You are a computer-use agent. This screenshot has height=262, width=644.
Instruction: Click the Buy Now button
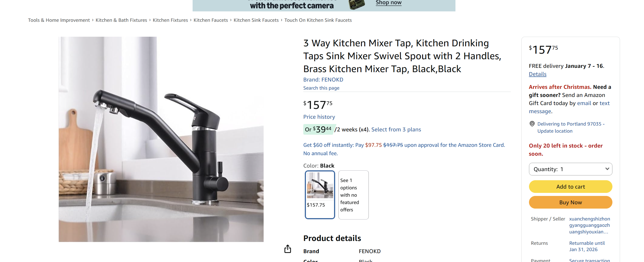tap(570, 202)
